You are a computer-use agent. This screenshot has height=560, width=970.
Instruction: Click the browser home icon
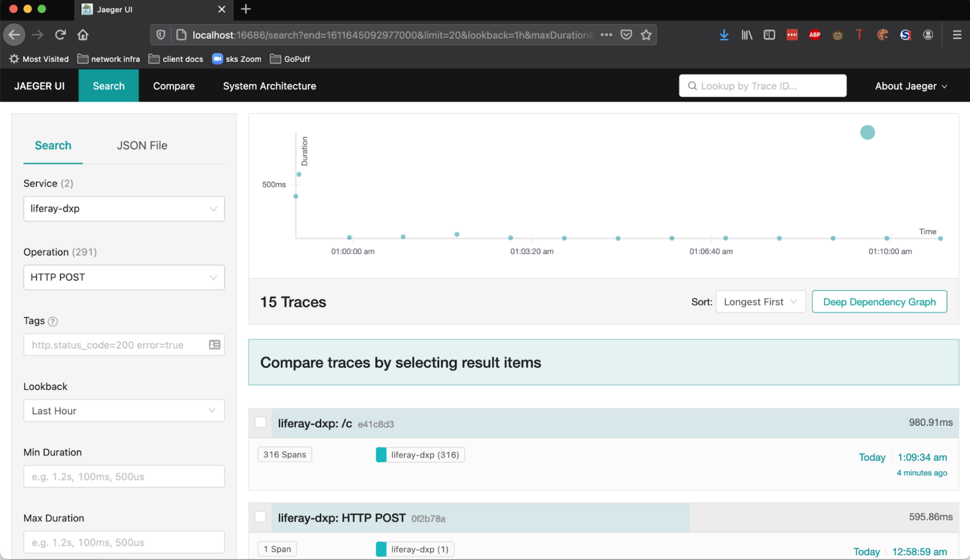(83, 35)
